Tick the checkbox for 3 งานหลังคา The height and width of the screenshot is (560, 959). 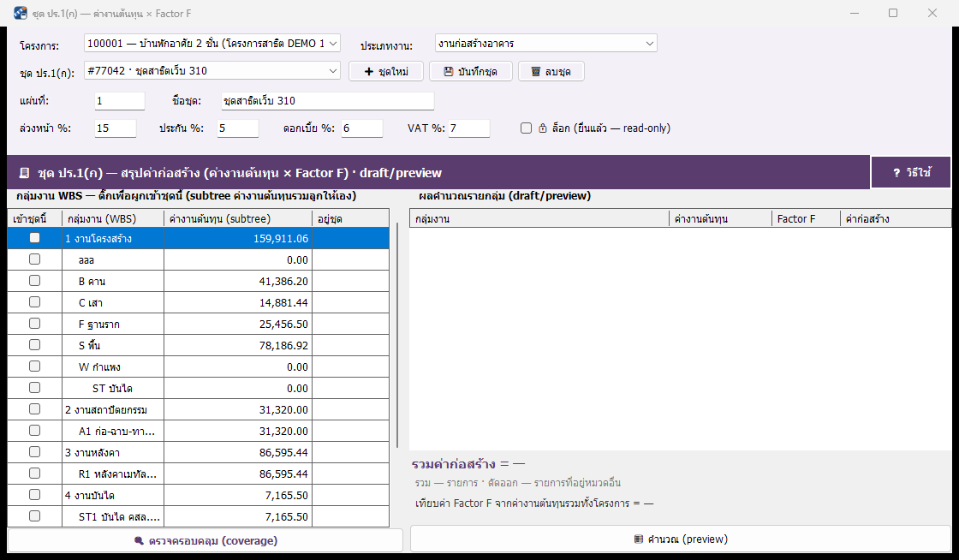point(35,452)
